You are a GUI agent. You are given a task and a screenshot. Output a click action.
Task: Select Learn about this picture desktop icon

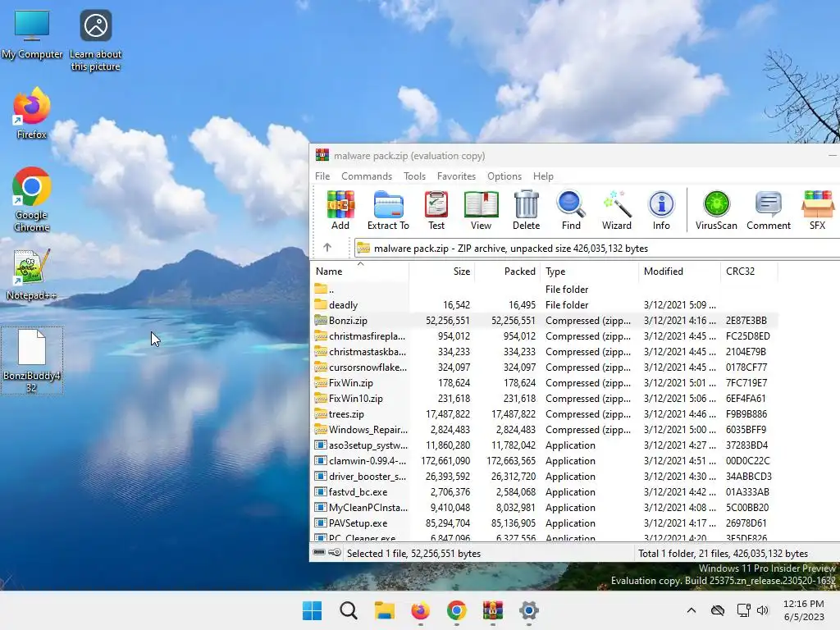[x=96, y=41]
